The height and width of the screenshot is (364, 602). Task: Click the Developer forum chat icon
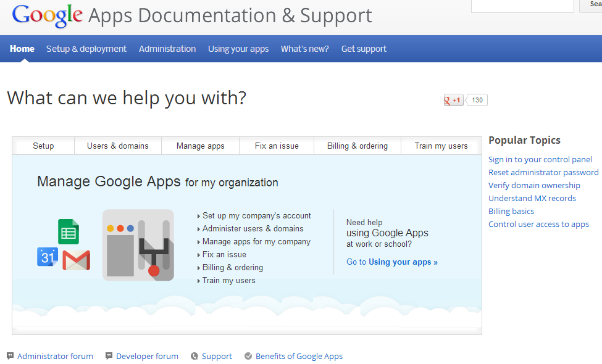(109, 356)
